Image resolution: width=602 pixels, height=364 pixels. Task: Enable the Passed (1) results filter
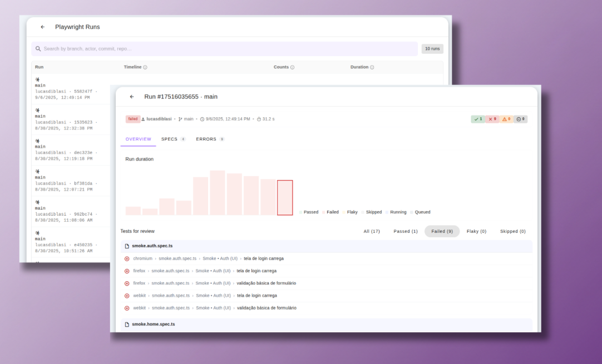coord(405,231)
